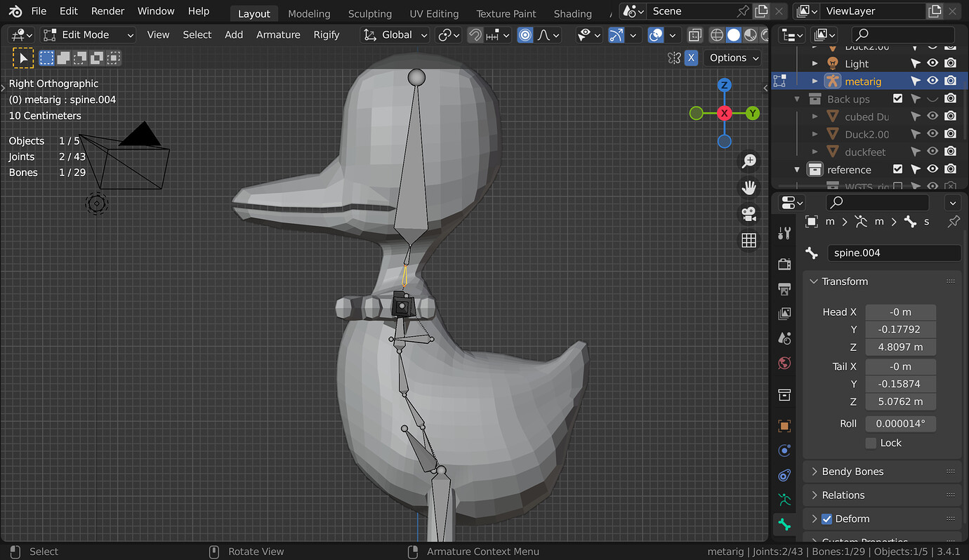Viewport: 969px width, 560px height.
Task: Open the Armature menu
Action: pyautogui.click(x=278, y=35)
